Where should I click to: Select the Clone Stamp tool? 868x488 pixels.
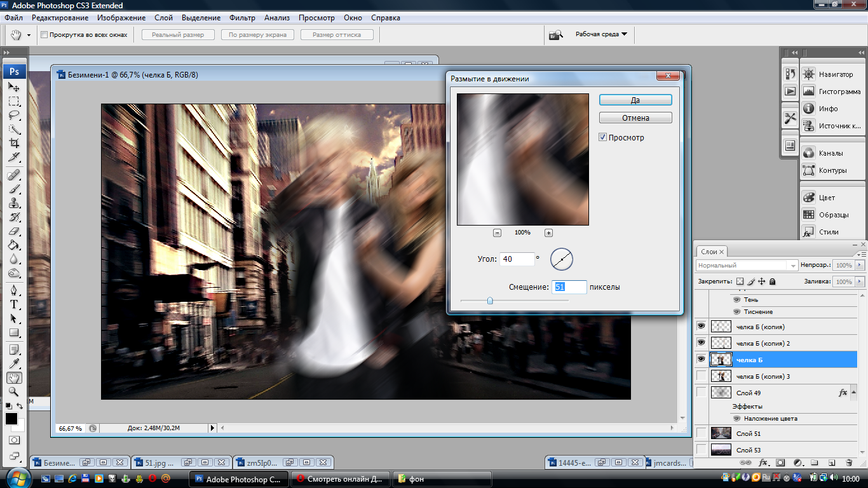14,203
